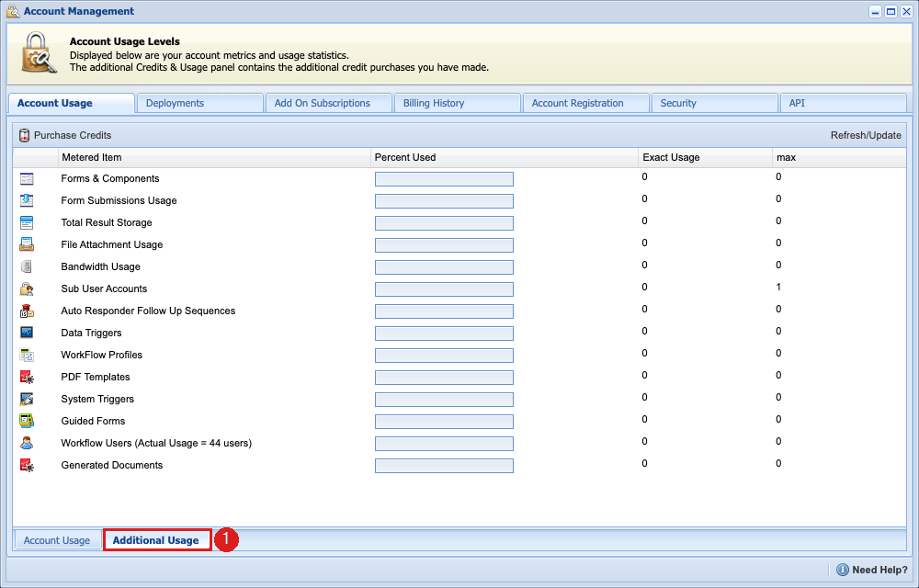This screenshot has height=588, width=919.
Task: Switch to the API tab
Action: (844, 103)
